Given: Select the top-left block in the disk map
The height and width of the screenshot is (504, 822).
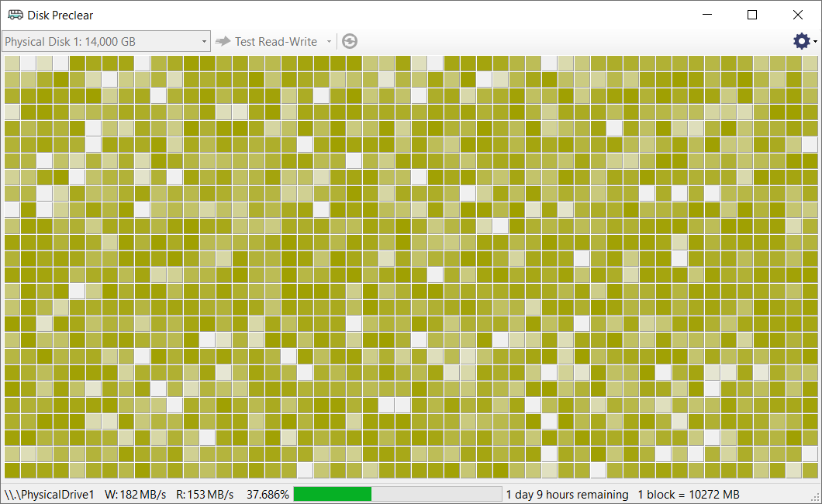Looking at the screenshot, I should click(x=12, y=63).
